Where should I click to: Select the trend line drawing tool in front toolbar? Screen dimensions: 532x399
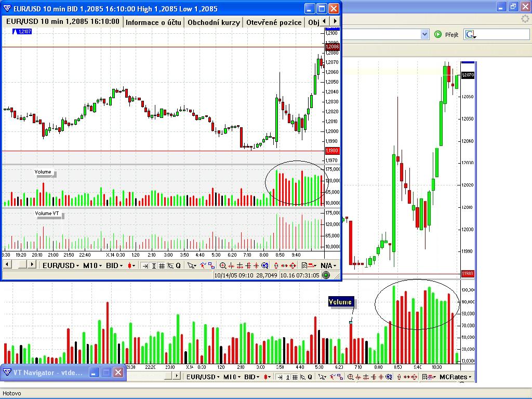(203, 265)
